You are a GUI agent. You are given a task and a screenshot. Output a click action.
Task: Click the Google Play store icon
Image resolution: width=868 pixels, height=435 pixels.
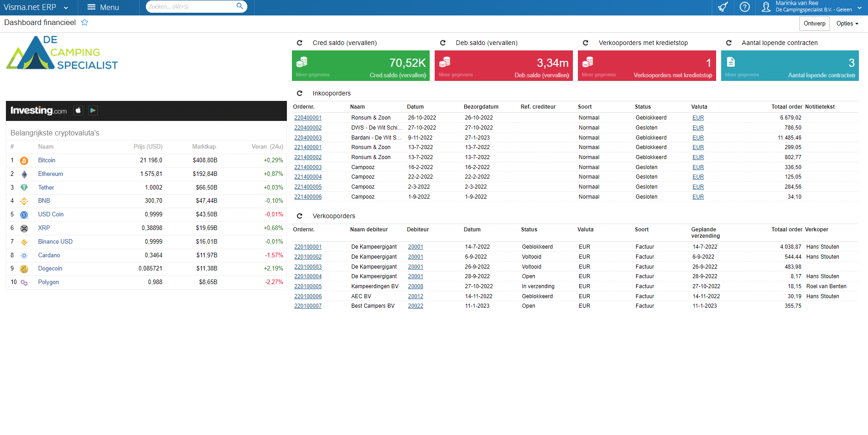point(93,110)
